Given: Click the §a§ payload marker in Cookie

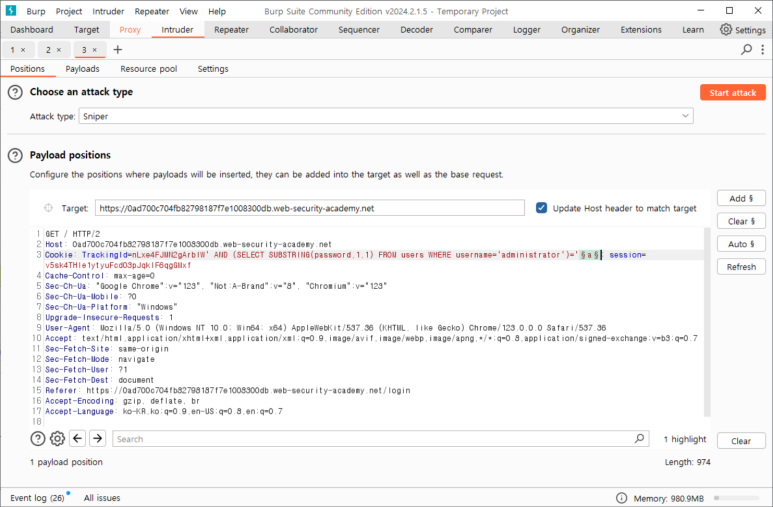Looking at the screenshot, I should tap(589, 255).
